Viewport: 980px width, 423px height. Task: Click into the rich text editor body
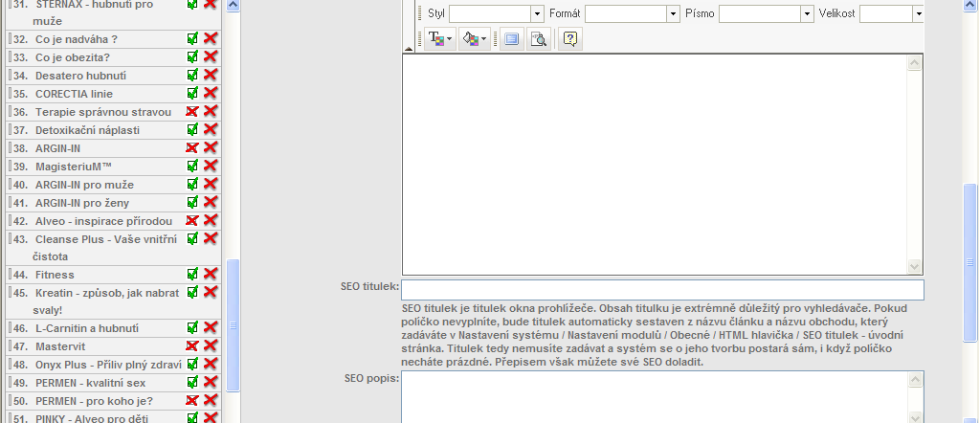click(655, 165)
